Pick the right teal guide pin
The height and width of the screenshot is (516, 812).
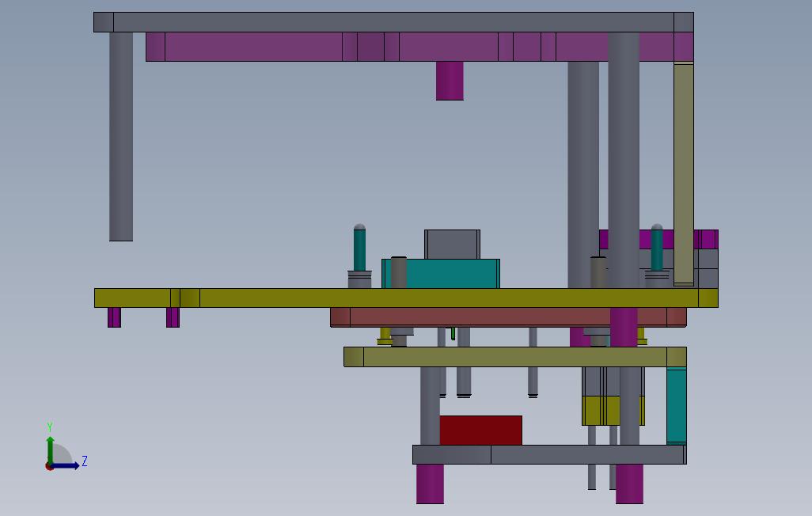pyautogui.click(x=657, y=248)
